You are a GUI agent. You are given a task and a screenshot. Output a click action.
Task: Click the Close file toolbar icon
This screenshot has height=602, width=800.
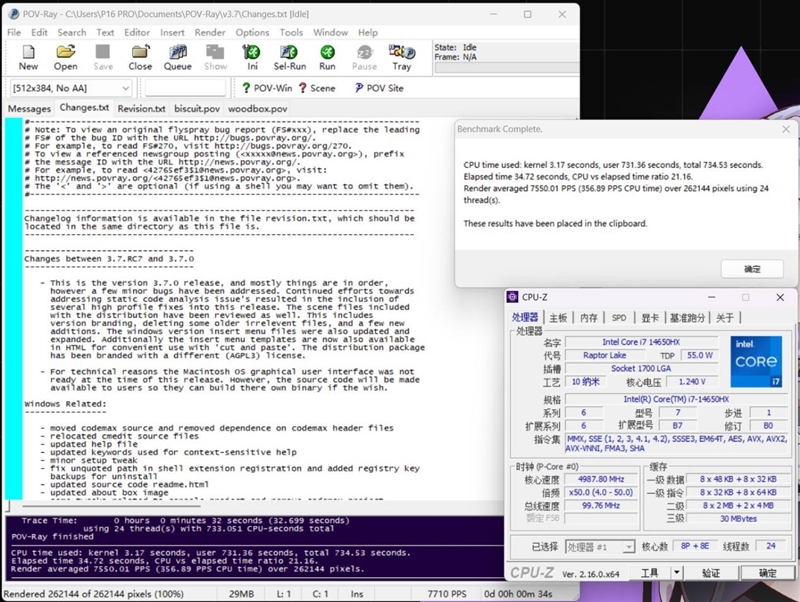[140, 57]
